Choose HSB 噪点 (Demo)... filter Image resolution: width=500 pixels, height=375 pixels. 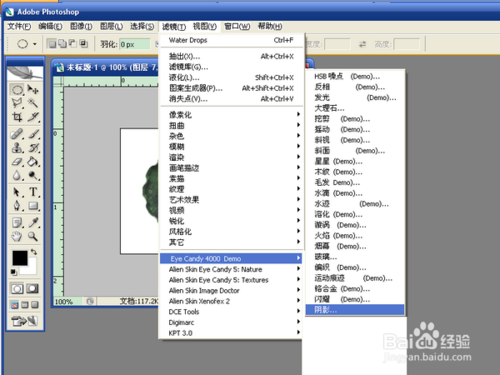pyautogui.click(x=355, y=76)
